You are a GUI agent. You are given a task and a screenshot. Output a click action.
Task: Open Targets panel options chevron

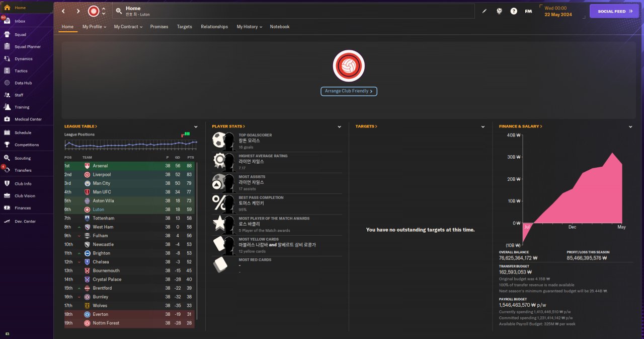(483, 127)
